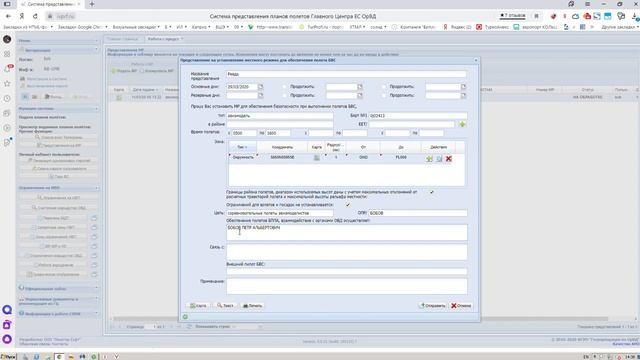Toggle the flight area boundaries confirmation checkbox

click(431, 192)
